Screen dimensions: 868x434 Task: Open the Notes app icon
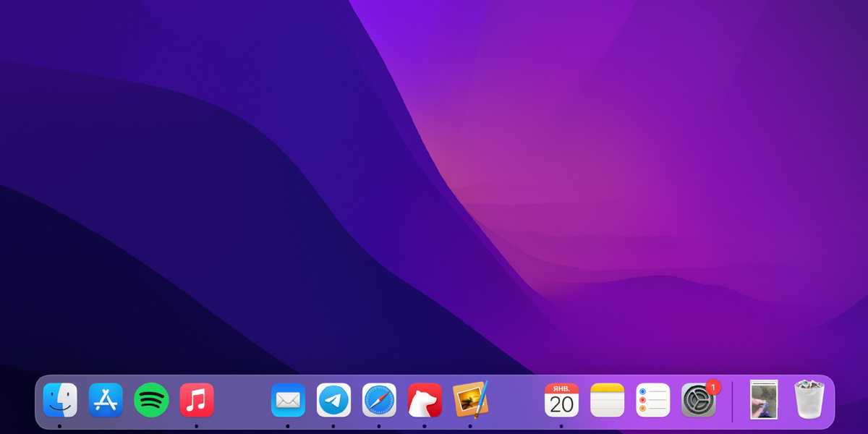click(x=607, y=400)
